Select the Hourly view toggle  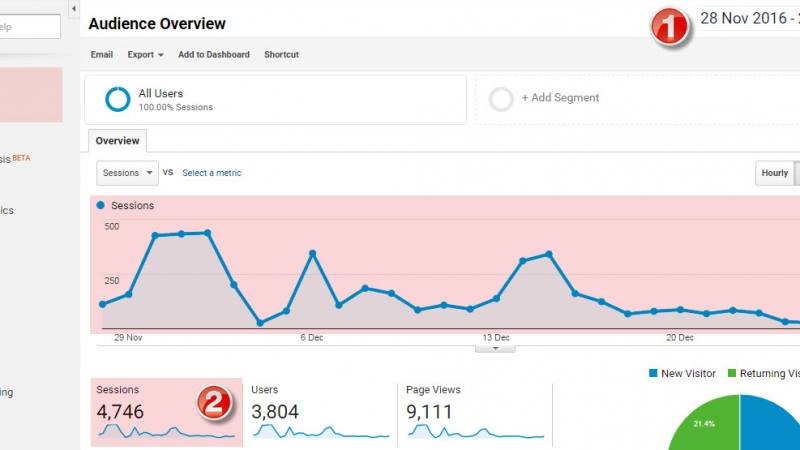[774, 173]
